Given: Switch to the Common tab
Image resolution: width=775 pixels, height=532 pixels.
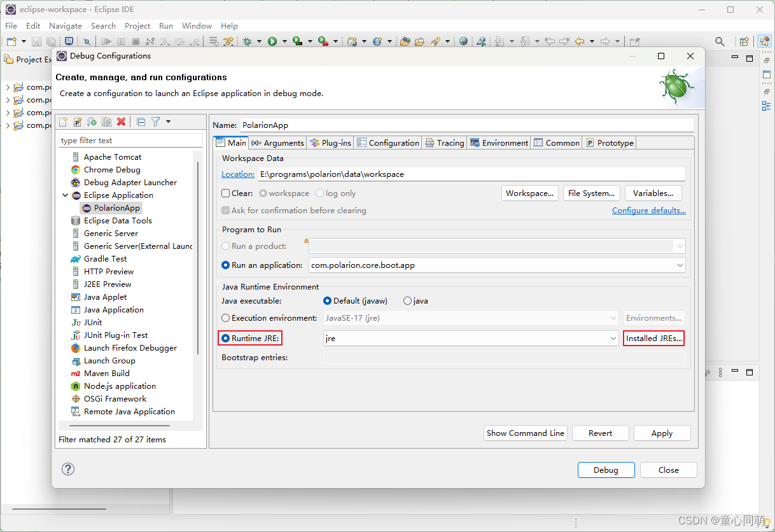Looking at the screenshot, I should tap(557, 143).
